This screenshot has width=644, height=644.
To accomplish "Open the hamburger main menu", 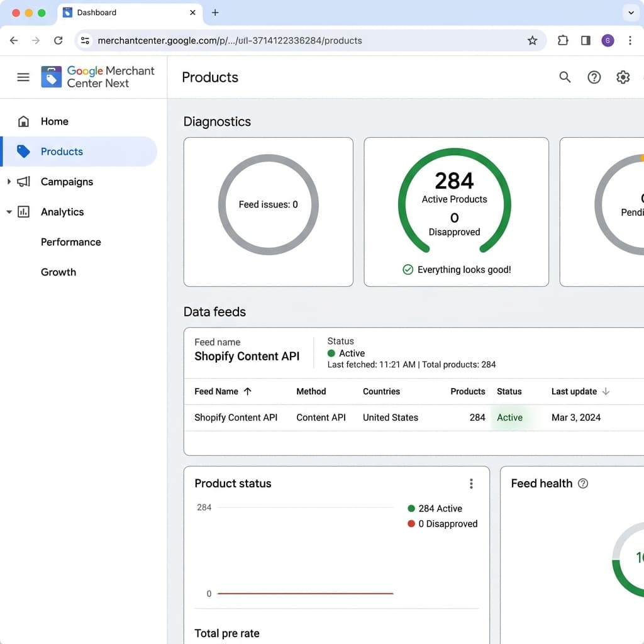I will pyautogui.click(x=23, y=77).
